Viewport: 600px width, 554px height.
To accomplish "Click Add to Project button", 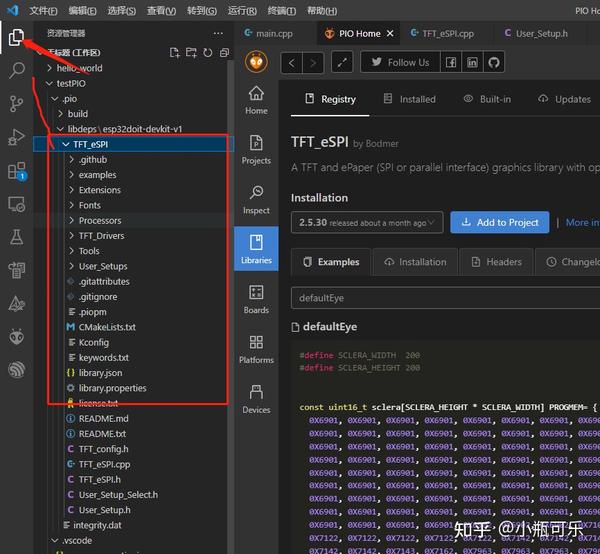I will (x=500, y=222).
